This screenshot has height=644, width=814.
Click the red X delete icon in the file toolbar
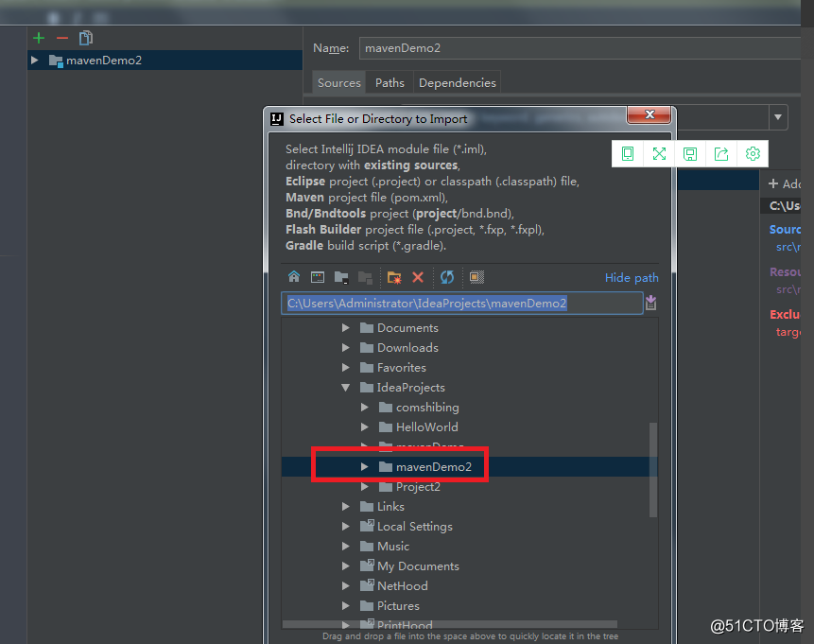(418, 277)
